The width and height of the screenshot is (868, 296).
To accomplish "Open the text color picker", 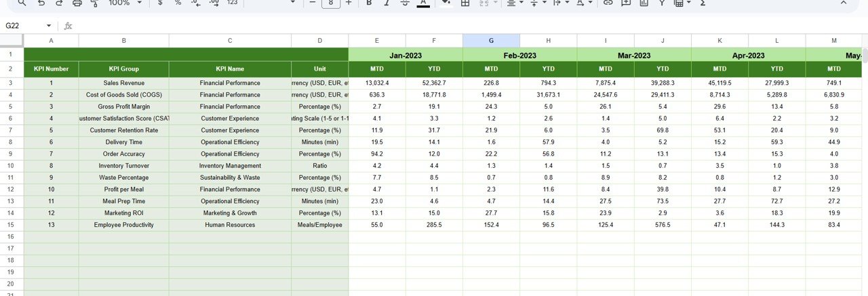I will (423, 3).
